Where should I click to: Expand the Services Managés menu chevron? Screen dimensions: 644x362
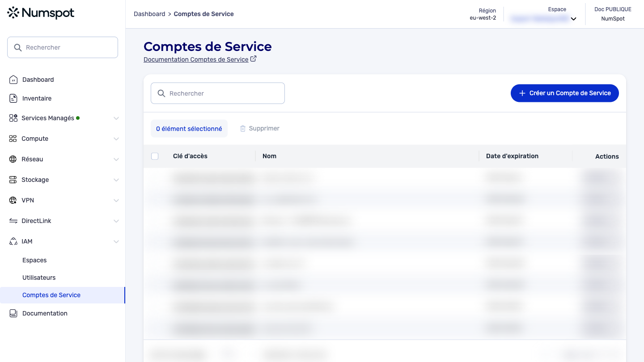[x=116, y=118]
